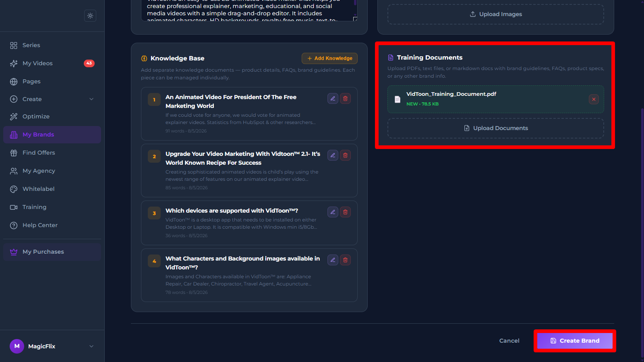Image resolution: width=644 pixels, height=362 pixels.
Task: Click the 'Upgrade Your Video Marketing' title
Action: click(x=243, y=158)
